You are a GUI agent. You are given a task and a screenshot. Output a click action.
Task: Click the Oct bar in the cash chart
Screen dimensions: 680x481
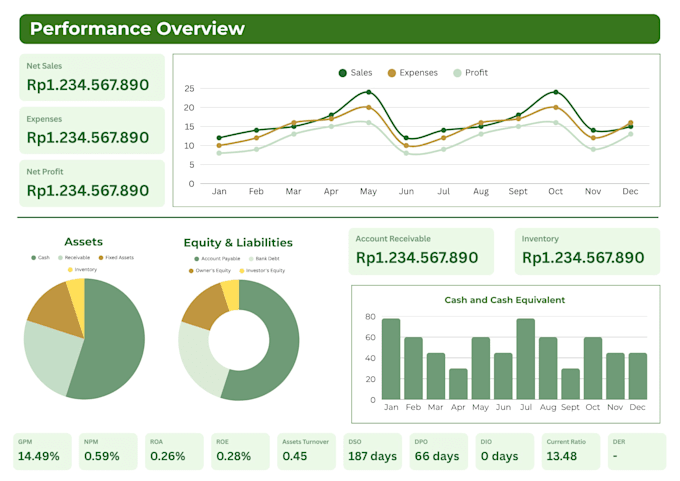pos(593,368)
